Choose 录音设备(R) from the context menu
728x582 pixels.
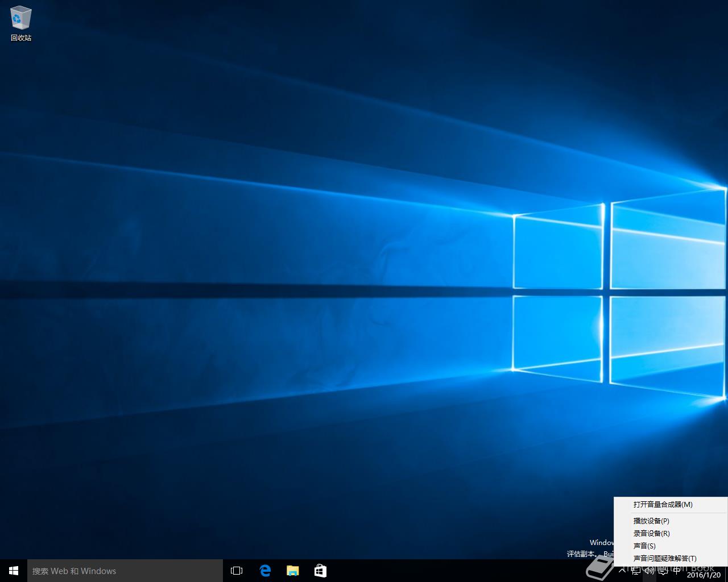[x=671, y=533]
